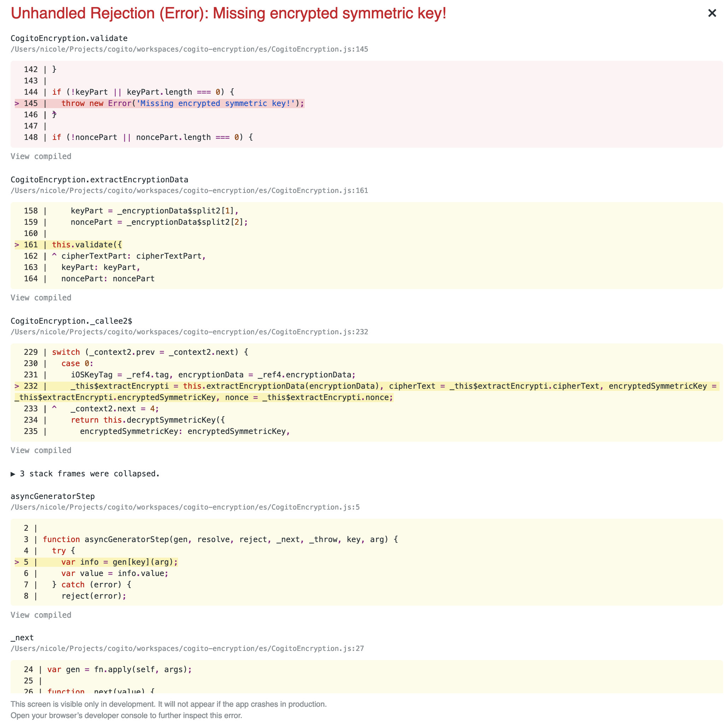The width and height of the screenshot is (728, 723).
Task: Click View compiled under extractEncryptionData frame
Action: pos(41,297)
